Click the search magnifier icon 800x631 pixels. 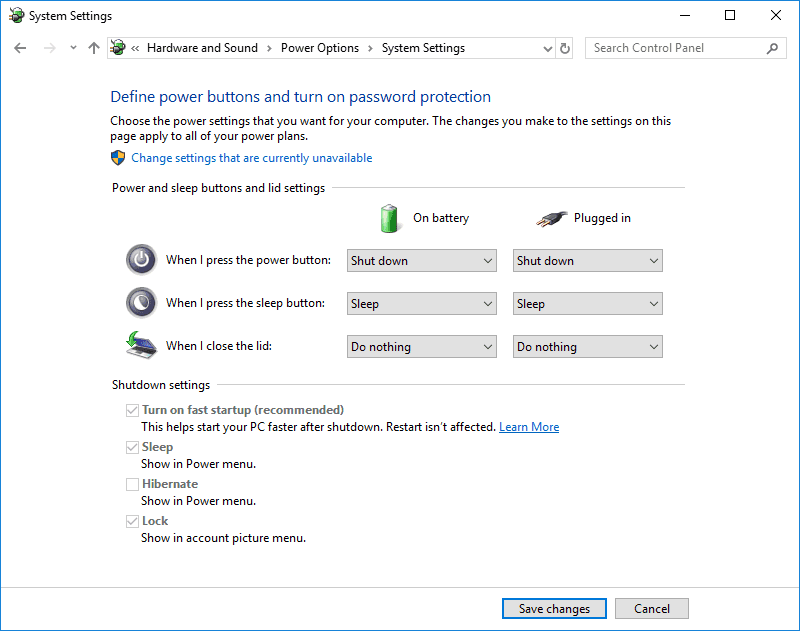[772, 48]
